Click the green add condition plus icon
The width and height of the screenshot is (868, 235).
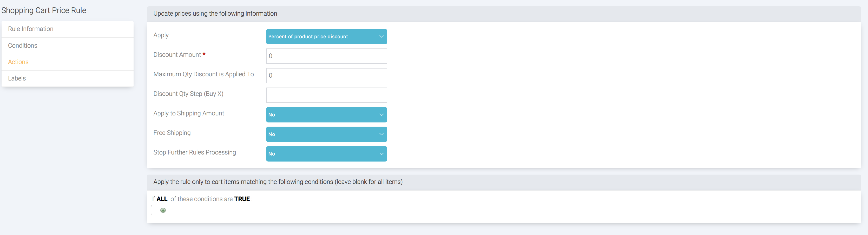pos(163,210)
